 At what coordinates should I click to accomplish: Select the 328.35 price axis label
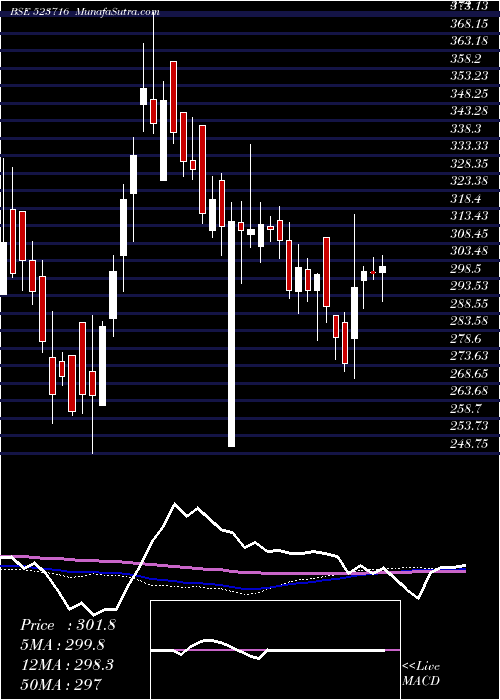[469, 164]
